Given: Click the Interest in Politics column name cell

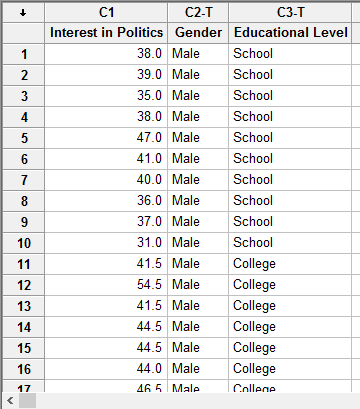Looking at the screenshot, I should 106,33.
